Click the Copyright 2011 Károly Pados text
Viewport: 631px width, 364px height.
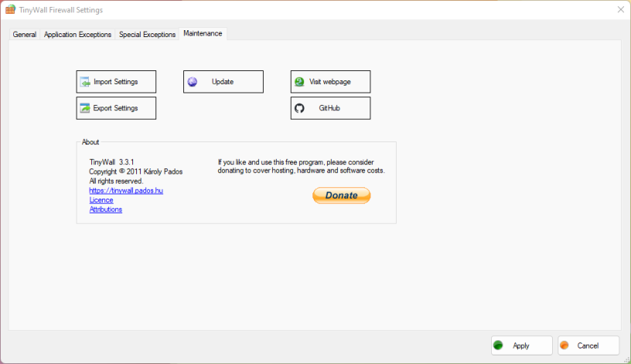tap(135, 172)
